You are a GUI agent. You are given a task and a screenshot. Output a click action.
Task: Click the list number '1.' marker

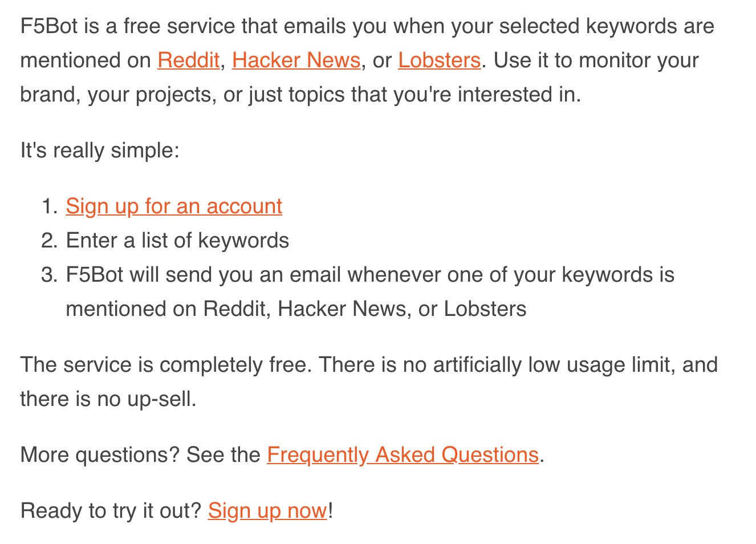click(50, 206)
